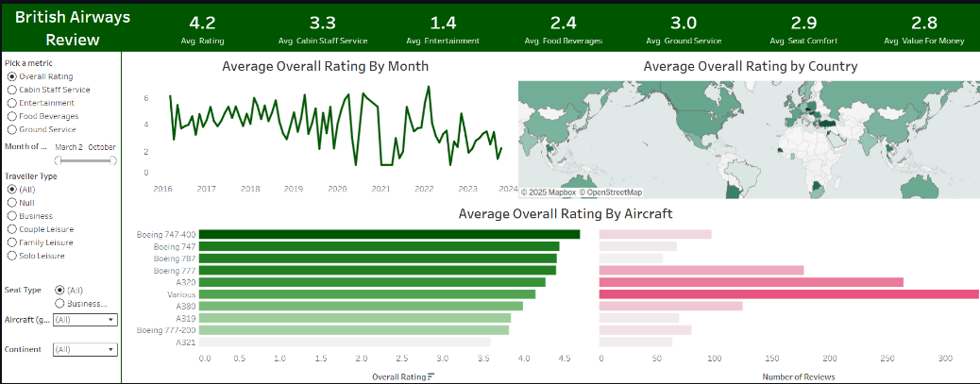Click the right handle of Month slider
This screenshot has height=384, width=980.
click(113, 160)
